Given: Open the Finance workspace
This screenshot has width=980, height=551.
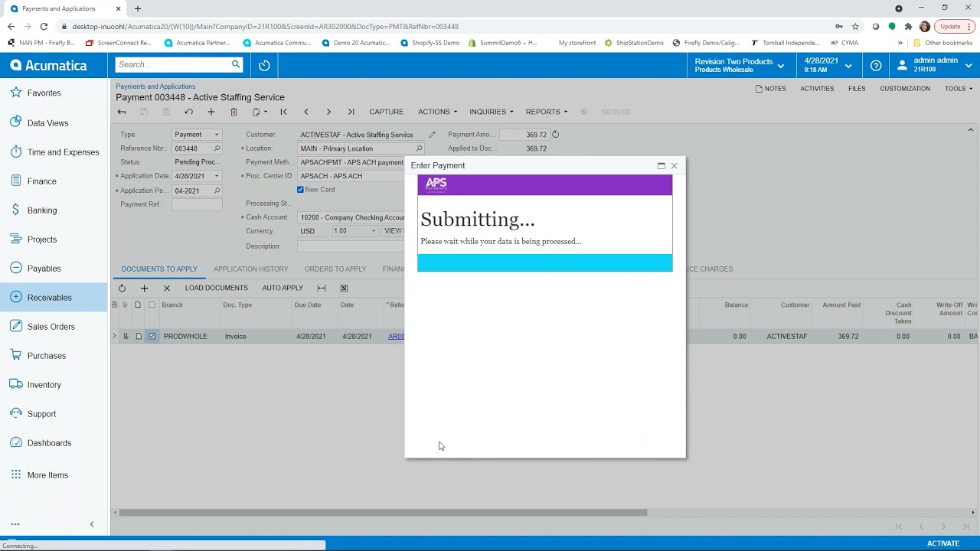Looking at the screenshot, I should (41, 181).
